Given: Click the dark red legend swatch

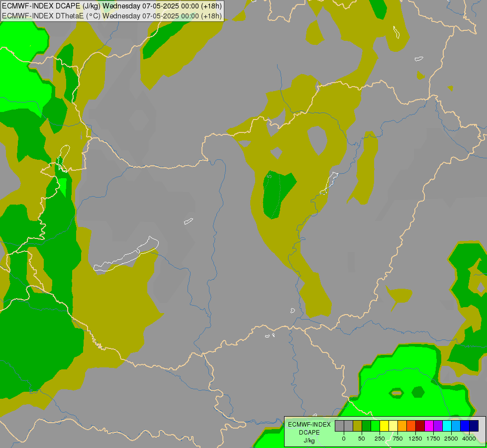Looking at the screenshot, I should 420,426.
